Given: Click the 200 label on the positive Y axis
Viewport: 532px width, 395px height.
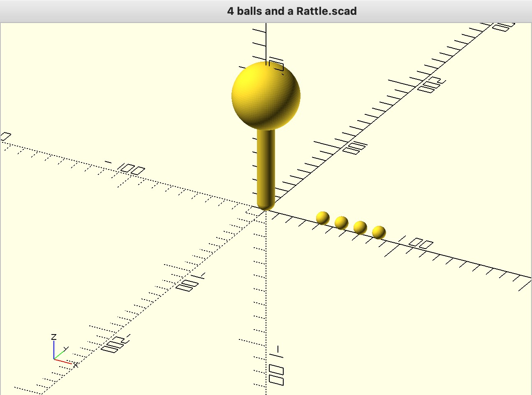Looking at the screenshot, I should pos(432,84).
